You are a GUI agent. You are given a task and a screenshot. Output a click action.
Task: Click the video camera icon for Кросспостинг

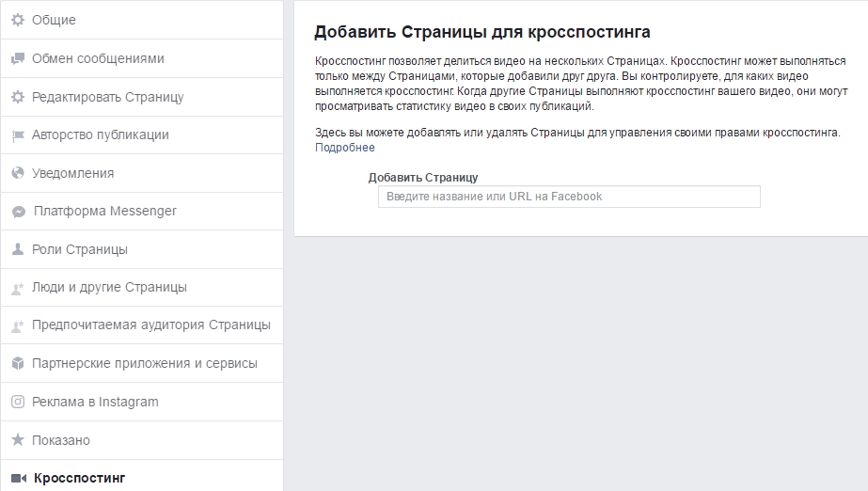(18, 478)
